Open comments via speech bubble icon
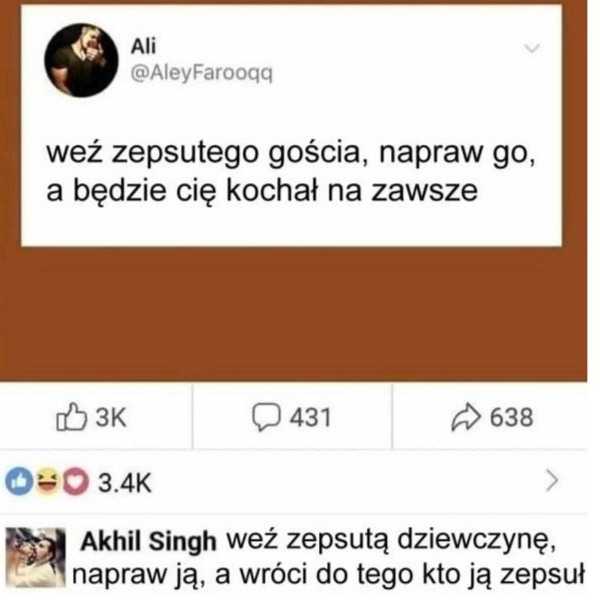Screen dimensions: 600x600 pyautogui.click(x=266, y=417)
